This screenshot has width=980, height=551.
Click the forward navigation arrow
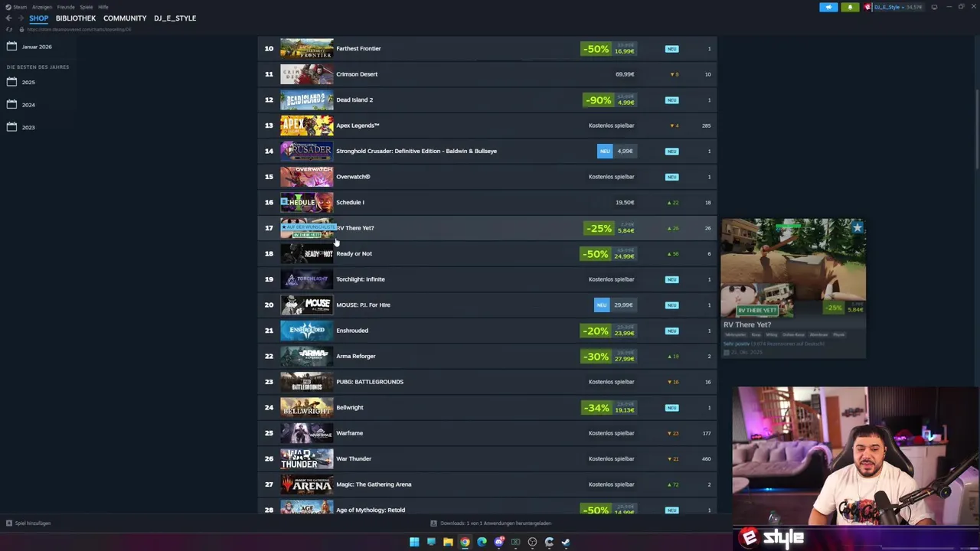[x=21, y=18]
